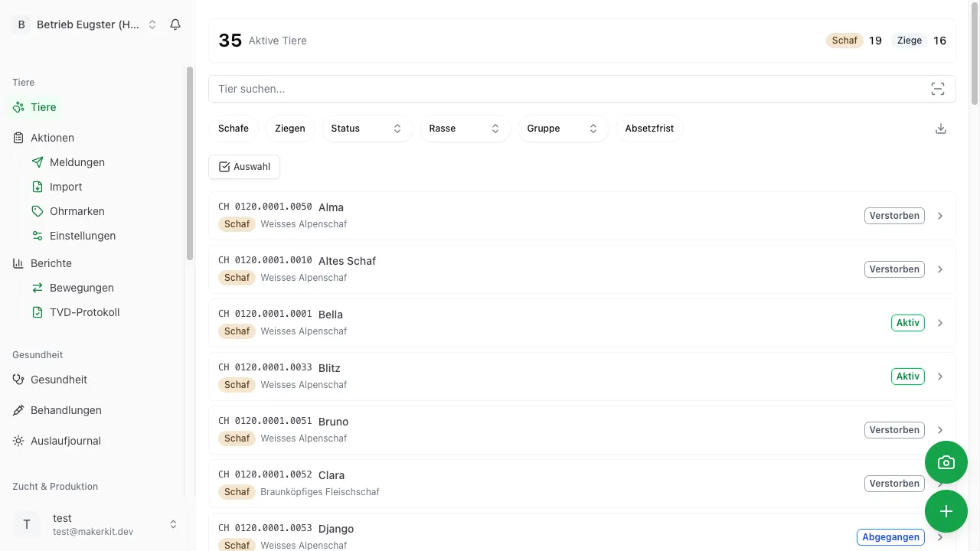Toggle the Ziegen filter chip
The height and width of the screenshot is (551, 980).
[290, 129]
